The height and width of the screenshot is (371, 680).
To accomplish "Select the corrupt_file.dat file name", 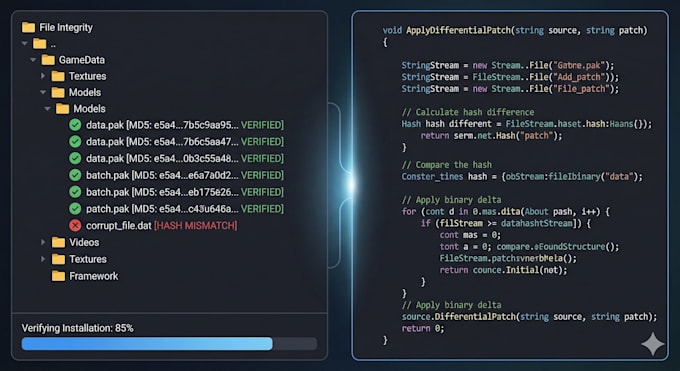I will click(119, 226).
